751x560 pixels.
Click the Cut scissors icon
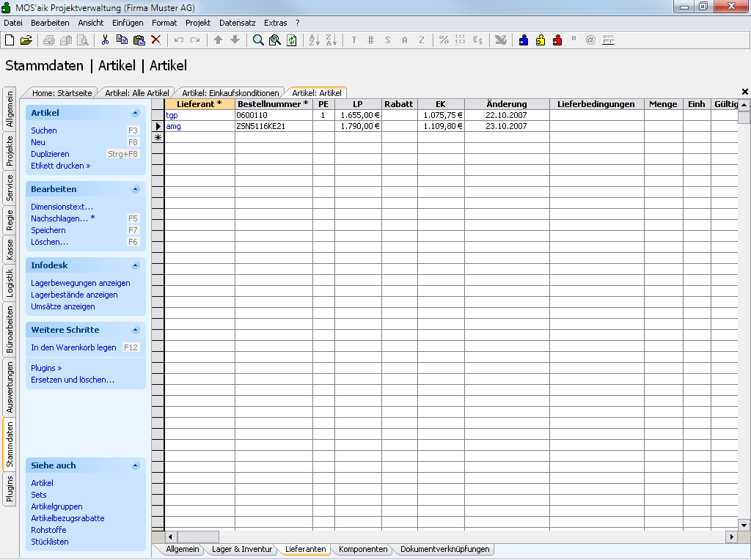click(105, 40)
